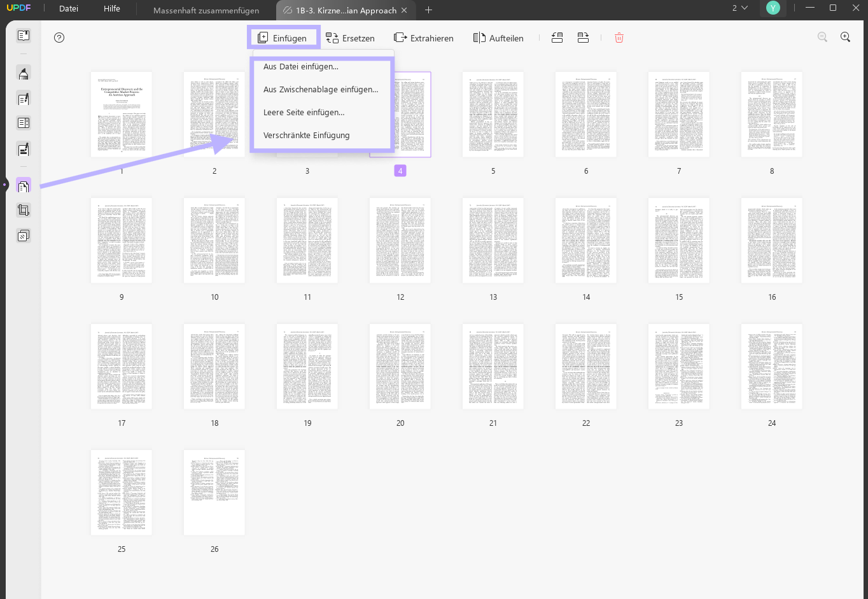Viewport: 868px width, 599px height.
Task: Select page 25 thumbnail
Action: (122, 492)
